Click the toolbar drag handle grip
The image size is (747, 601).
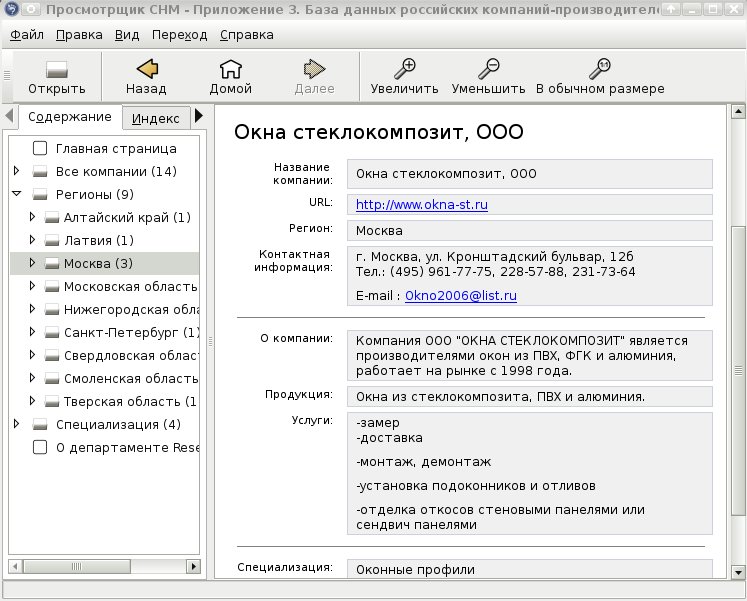[x=7, y=75]
